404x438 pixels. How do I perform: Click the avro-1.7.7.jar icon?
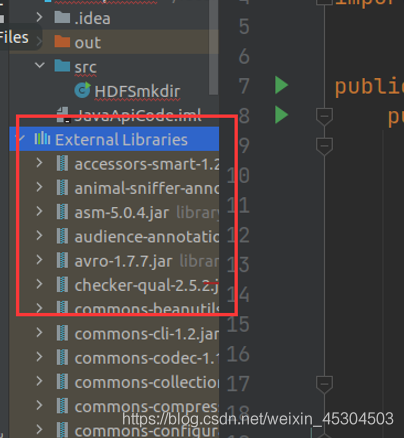pos(62,260)
